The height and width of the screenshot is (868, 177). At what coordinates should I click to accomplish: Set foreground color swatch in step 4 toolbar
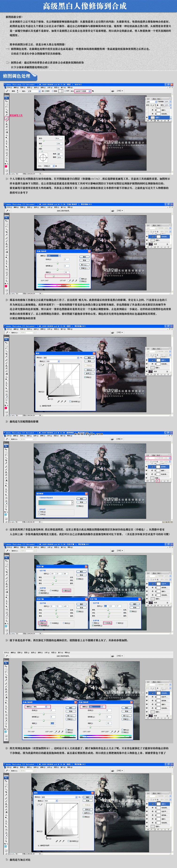6,515
